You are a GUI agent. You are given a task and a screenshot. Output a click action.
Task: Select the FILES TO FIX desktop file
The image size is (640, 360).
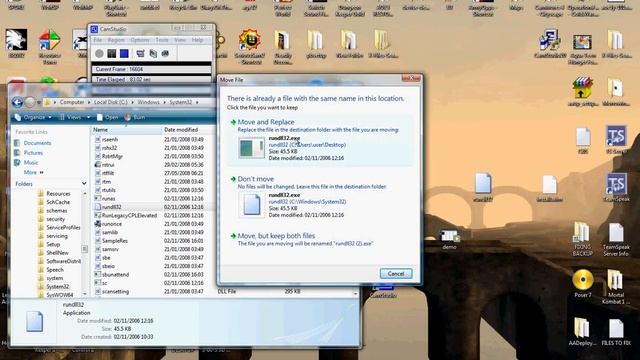coord(616,332)
